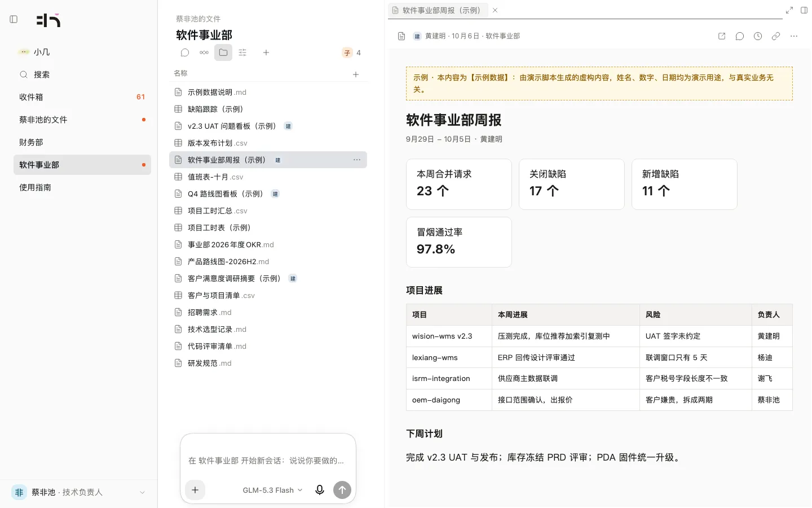
Task: Open file v2.3 UAT 问题看板（示例）
Action: pyautogui.click(x=268, y=126)
